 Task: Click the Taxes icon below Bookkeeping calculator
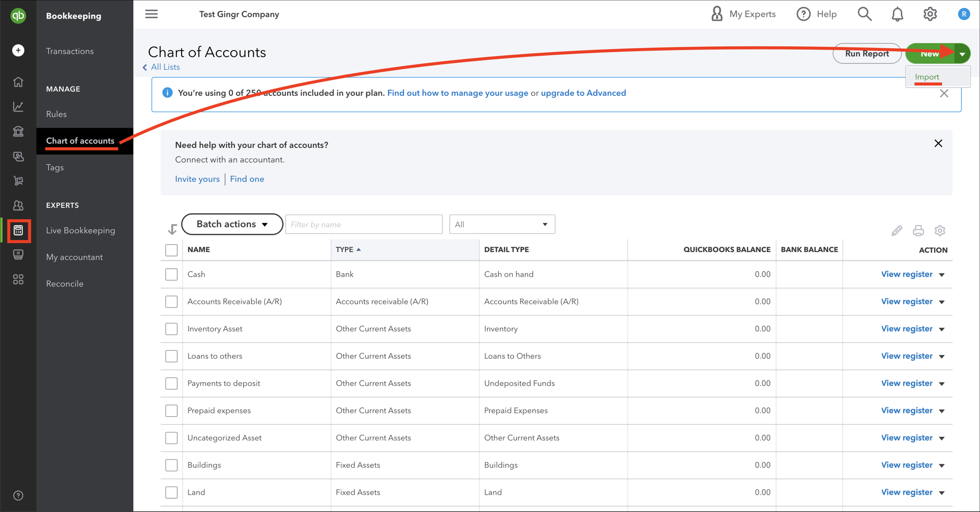tap(18, 255)
